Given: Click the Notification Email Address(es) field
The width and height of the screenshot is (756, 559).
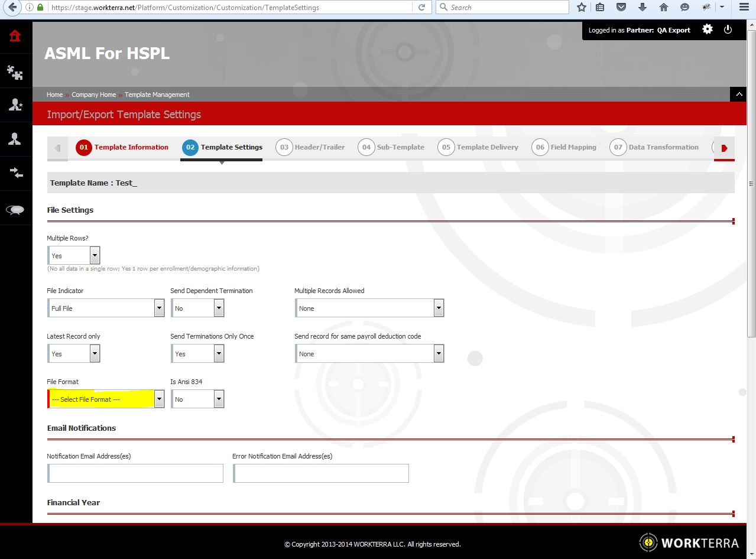Looking at the screenshot, I should pos(135,473).
